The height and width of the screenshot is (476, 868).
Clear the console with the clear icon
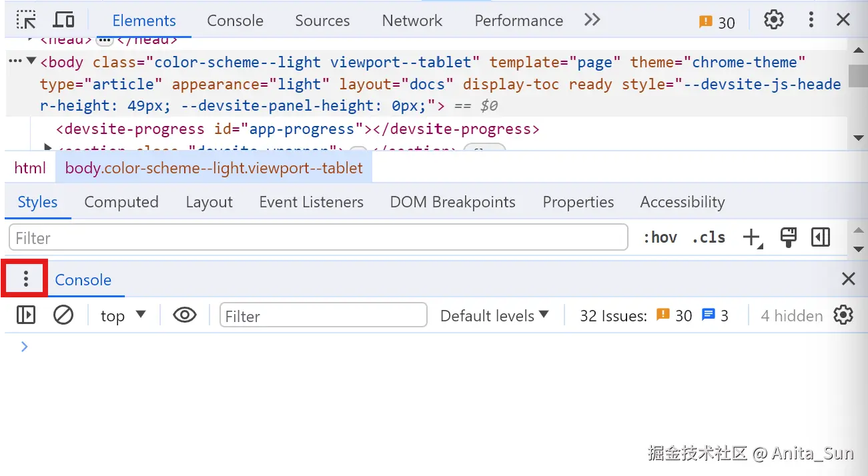(63, 315)
